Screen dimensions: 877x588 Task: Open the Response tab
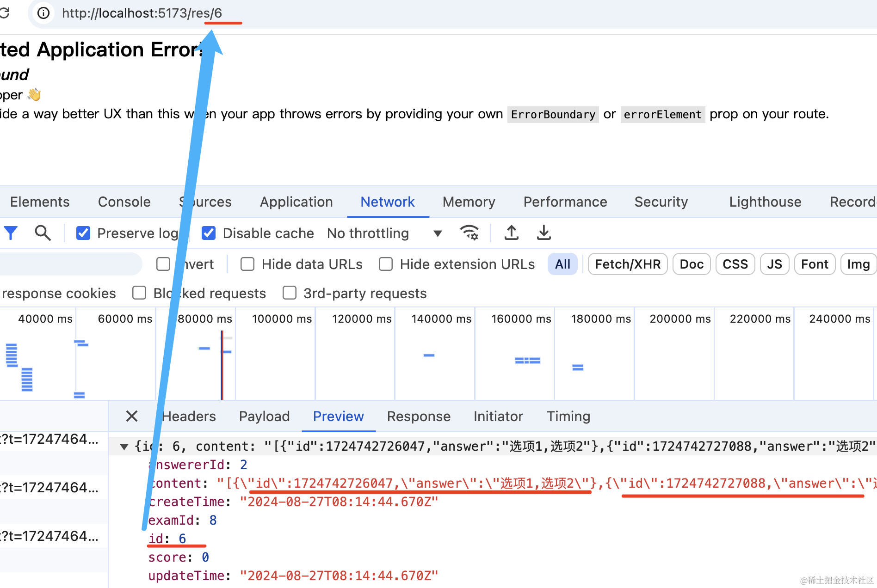419,416
